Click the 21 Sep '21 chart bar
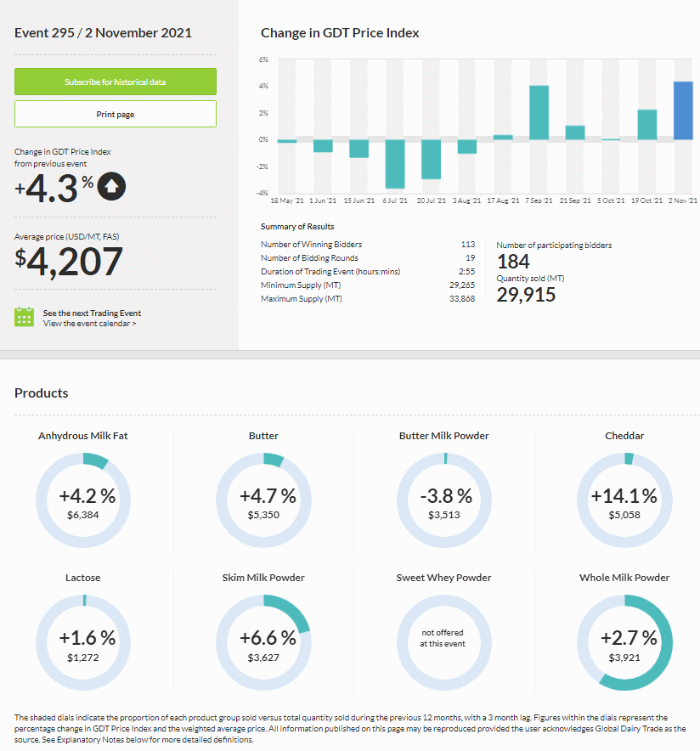Viewport: 700px width, 751px height. [575, 133]
